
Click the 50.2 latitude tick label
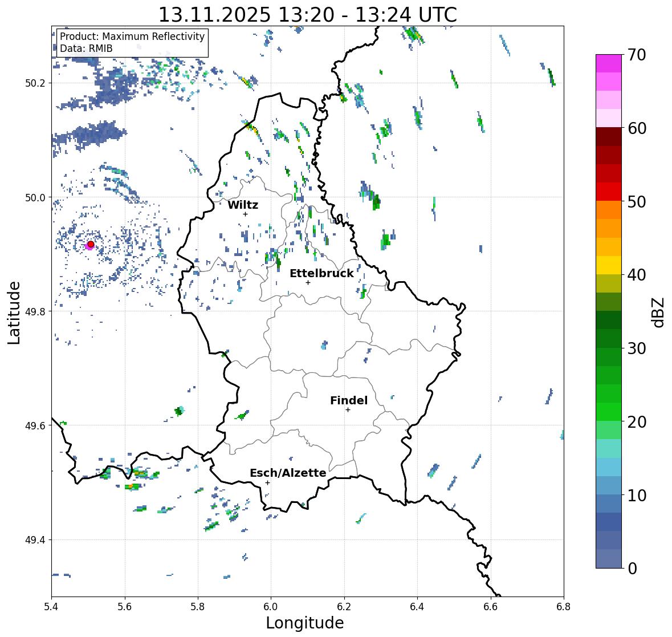(35, 83)
